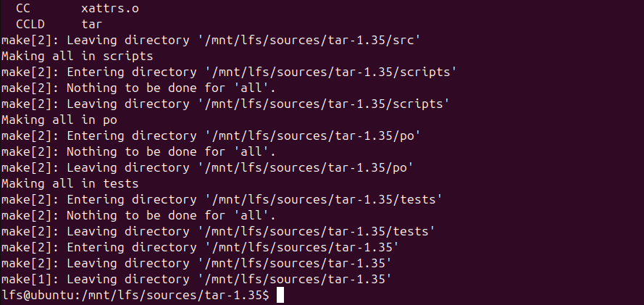Click the CCLD label in build output
Image resolution: width=644 pixels, height=305 pixels.
[x=30, y=24]
